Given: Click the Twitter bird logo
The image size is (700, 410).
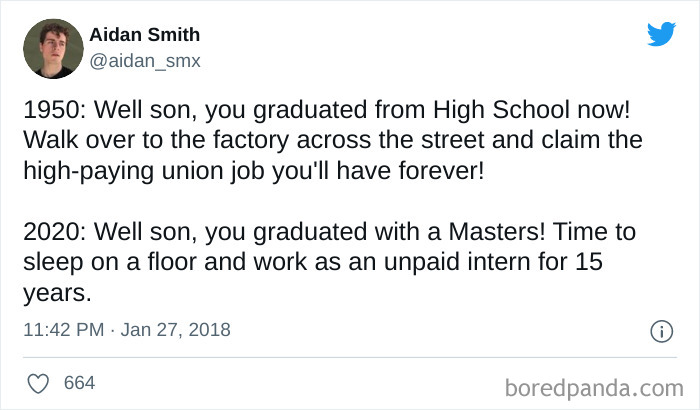Looking at the screenshot, I should 661,35.
